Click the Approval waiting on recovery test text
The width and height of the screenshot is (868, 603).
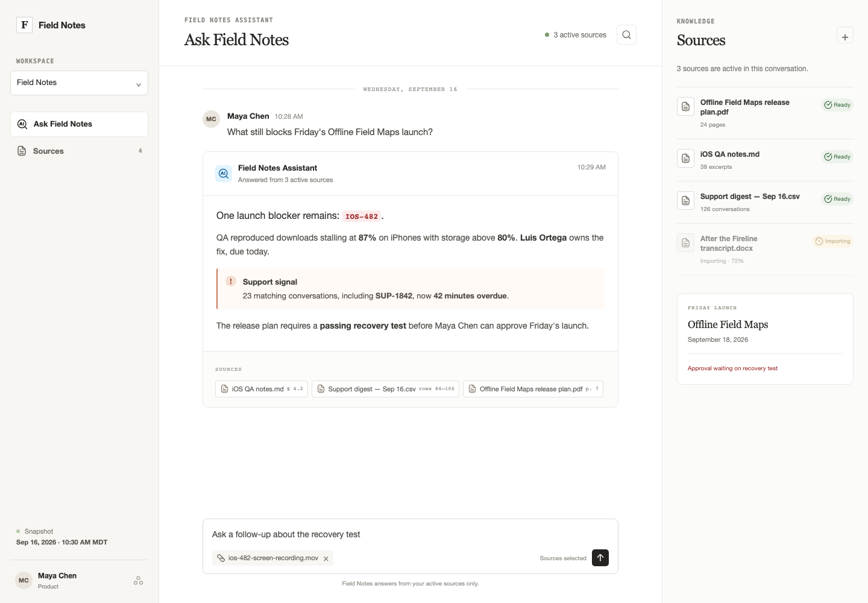732,368
